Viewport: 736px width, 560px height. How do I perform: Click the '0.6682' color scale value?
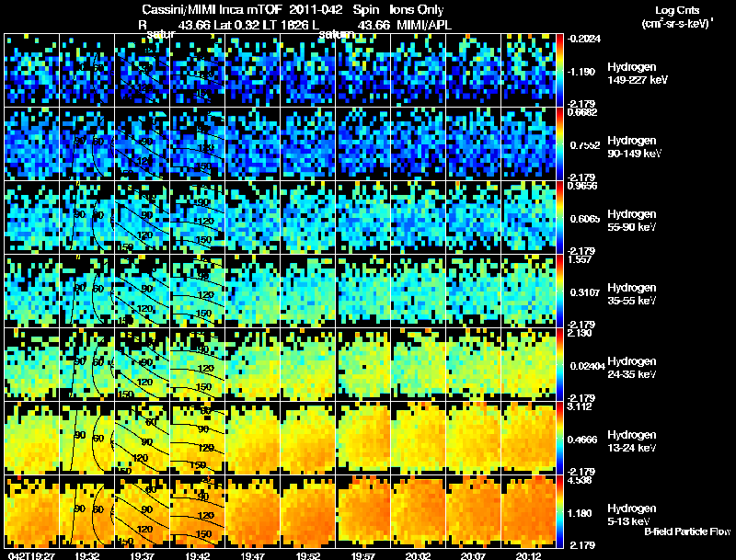(582, 112)
